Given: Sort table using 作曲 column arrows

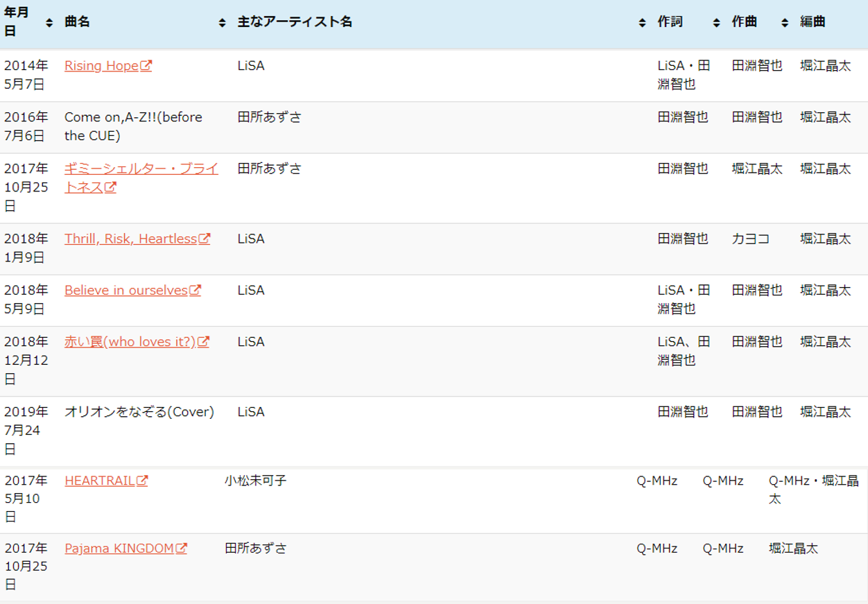Looking at the screenshot, I should [x=785, y=23].
